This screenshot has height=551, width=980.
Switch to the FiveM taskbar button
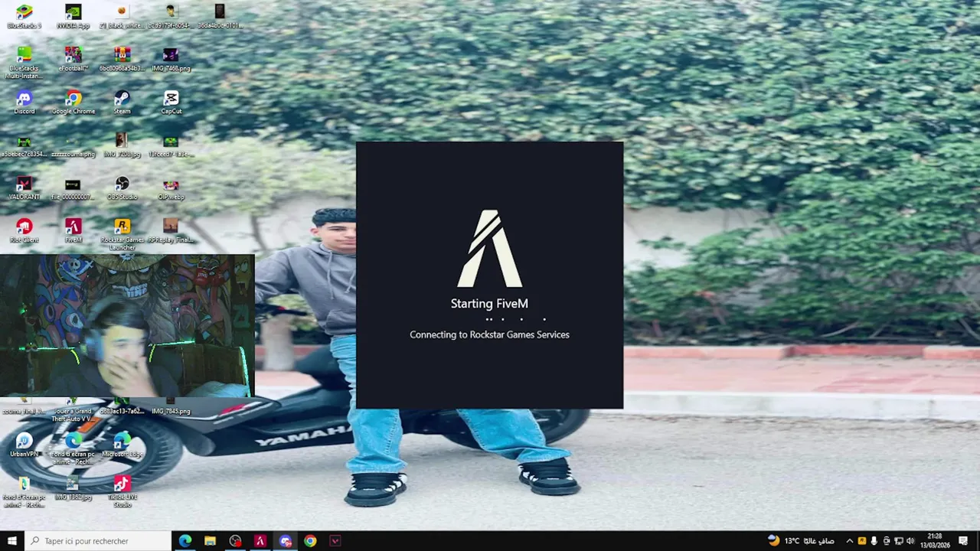pos(260,541)
